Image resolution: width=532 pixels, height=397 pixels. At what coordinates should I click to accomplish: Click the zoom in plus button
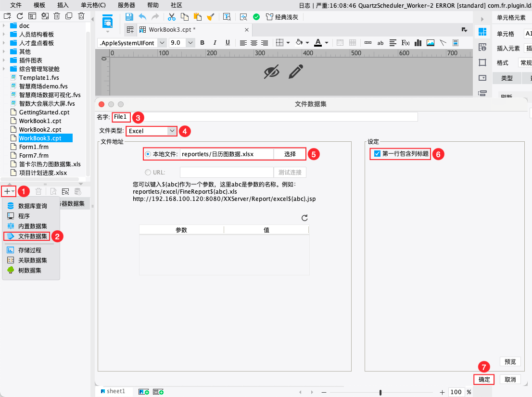tap(442, 392)
